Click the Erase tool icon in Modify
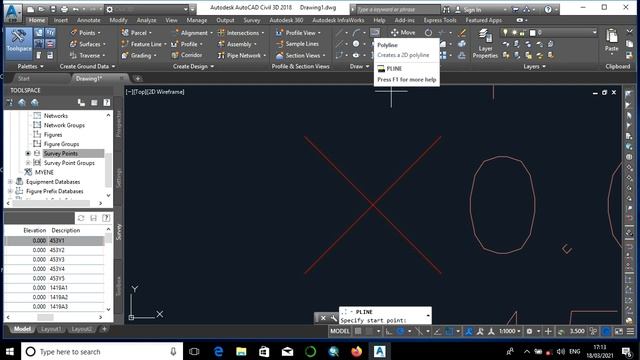 pyautogui.click(x=462, y=33)
